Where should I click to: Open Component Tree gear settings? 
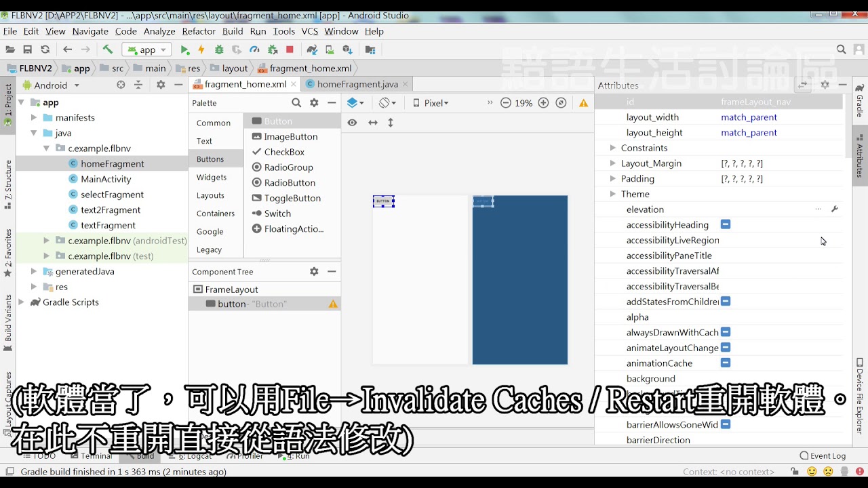coord(314,271)
